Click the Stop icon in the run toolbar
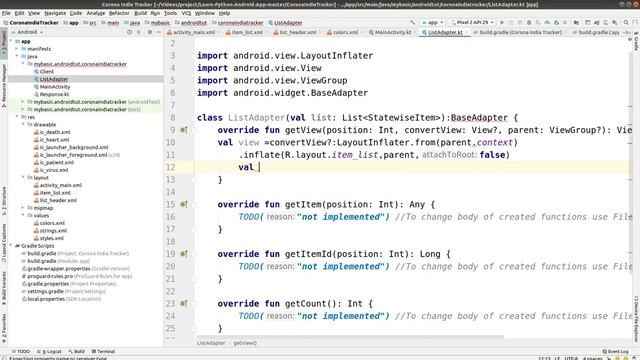Screen dimensions: 640x360 click(x=565, y=22)
